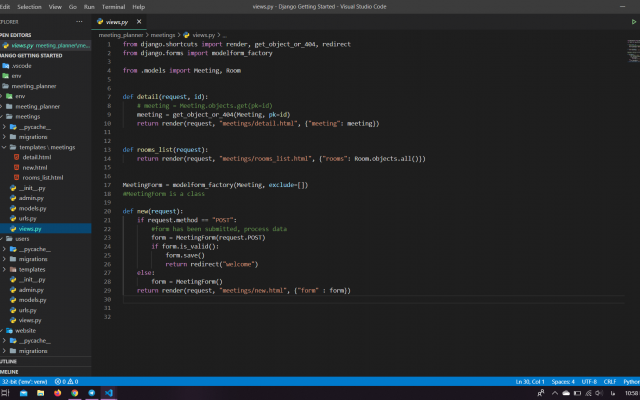Open the battery tray icon
This screenshot has width=640, height=400.
577,393
